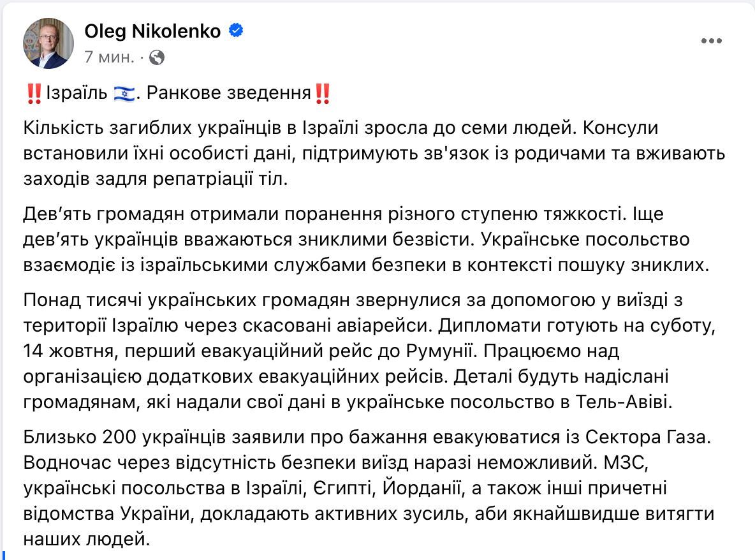The image size is (755, 560).
Task: Open Oleg Nikolenko's profile picture
Action: click(48, 43)
